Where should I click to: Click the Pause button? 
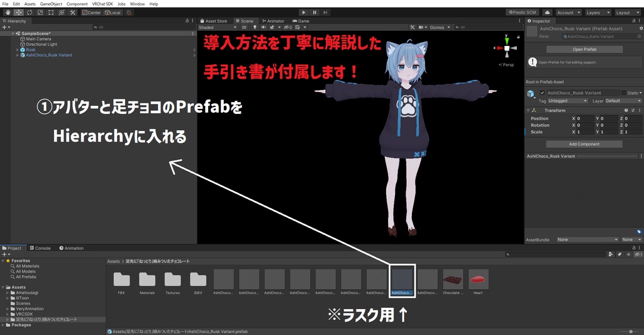(314, 13)
